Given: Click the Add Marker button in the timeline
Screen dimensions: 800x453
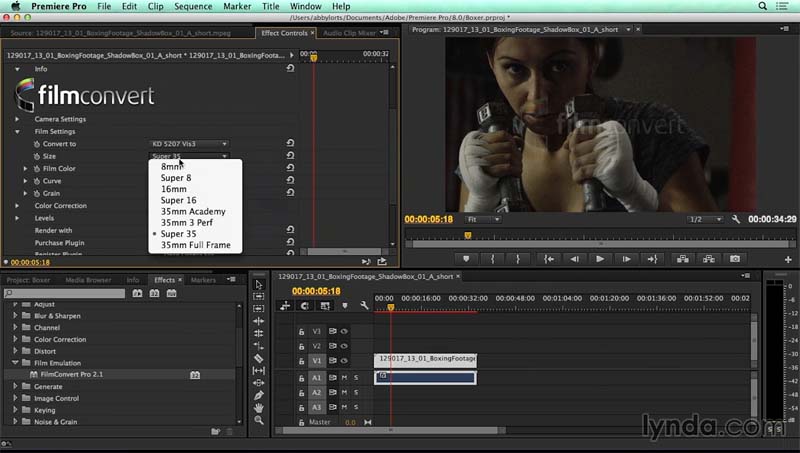Looking at the screenshot, I should [x=344, y=305].
